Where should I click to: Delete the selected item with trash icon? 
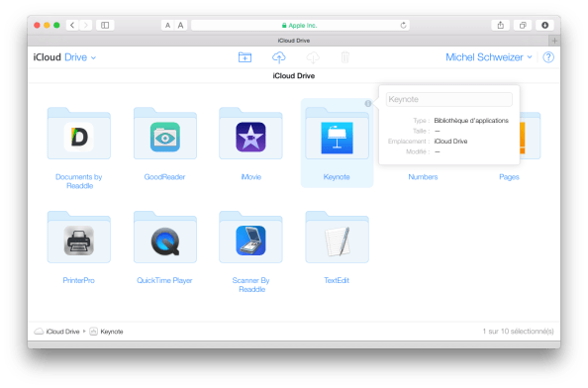coord(345,57)
